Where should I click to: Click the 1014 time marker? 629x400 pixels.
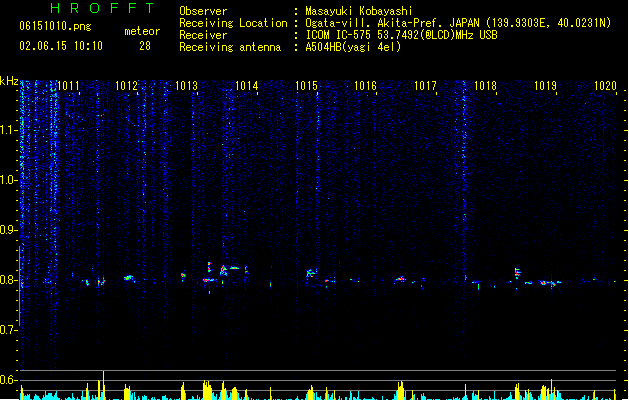pyautogui.click(x=246, y=86)
